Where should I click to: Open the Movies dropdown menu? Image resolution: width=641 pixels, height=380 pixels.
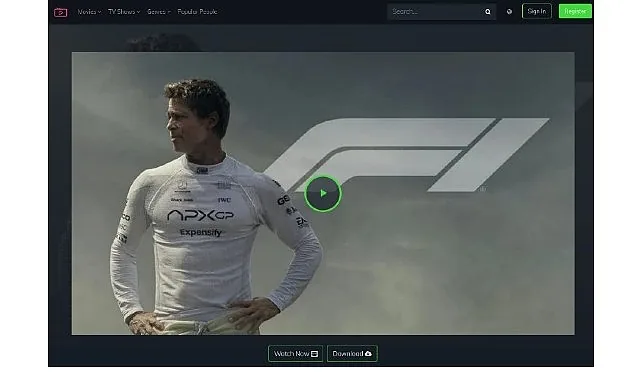click(x=89, y=12)
